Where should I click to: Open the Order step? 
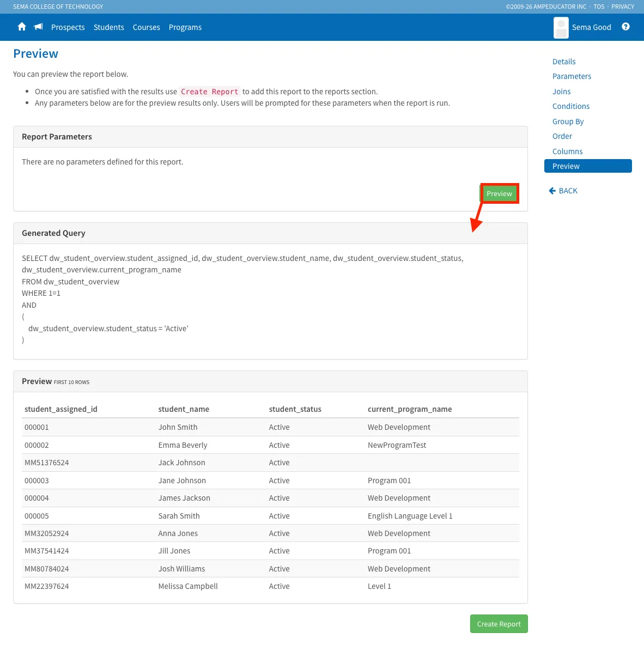(x=562, y=136)
